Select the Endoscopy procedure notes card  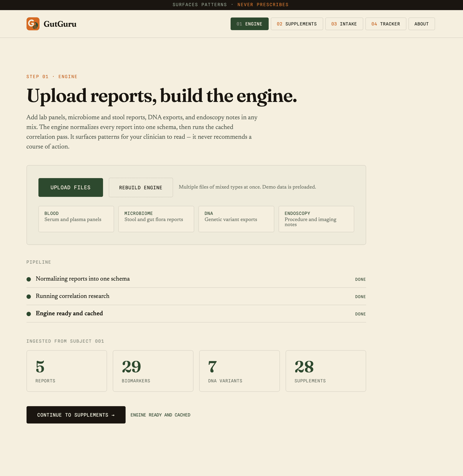coord(316,219)
